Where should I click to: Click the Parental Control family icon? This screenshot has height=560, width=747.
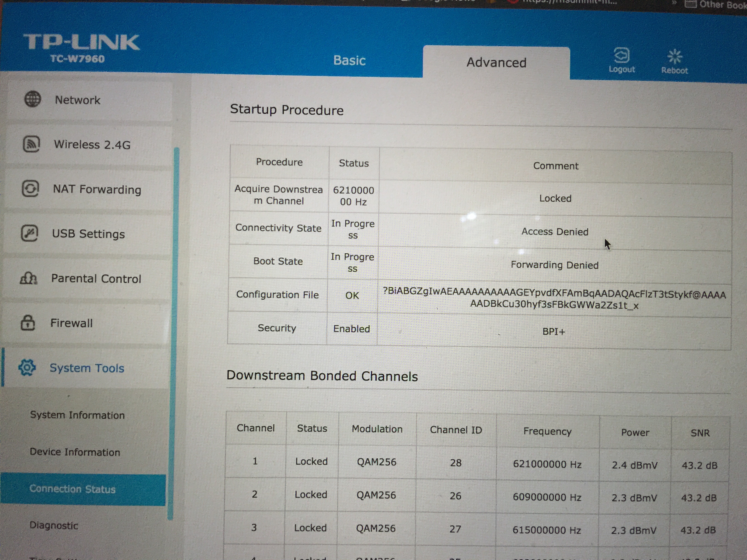[29, 278]
